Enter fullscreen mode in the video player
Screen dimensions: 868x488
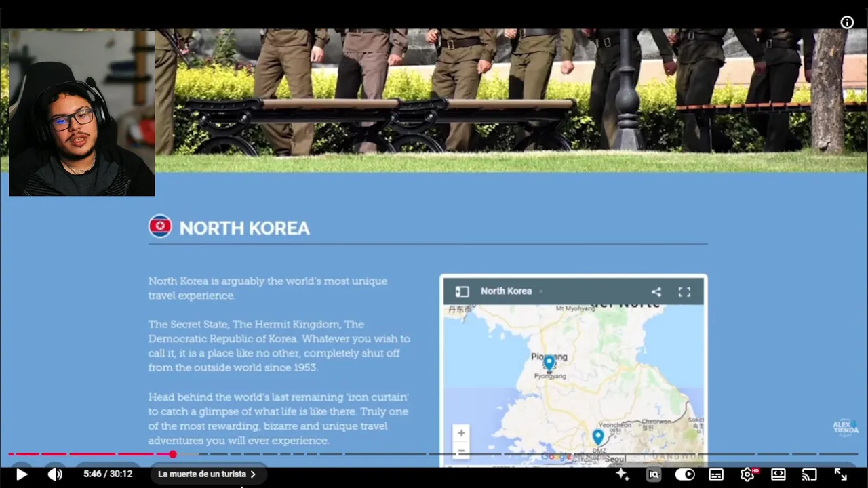click(x=840, y=474)
